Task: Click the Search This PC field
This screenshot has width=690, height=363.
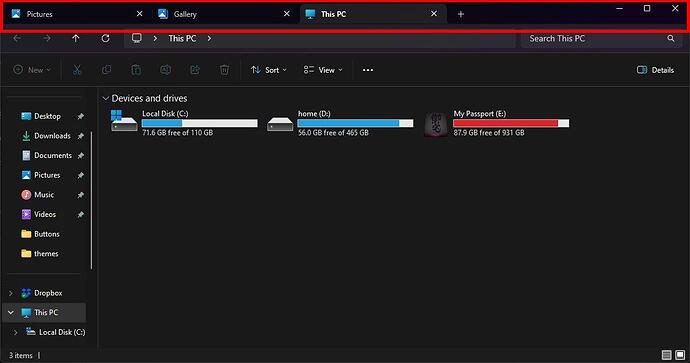Action: point(602,39)
